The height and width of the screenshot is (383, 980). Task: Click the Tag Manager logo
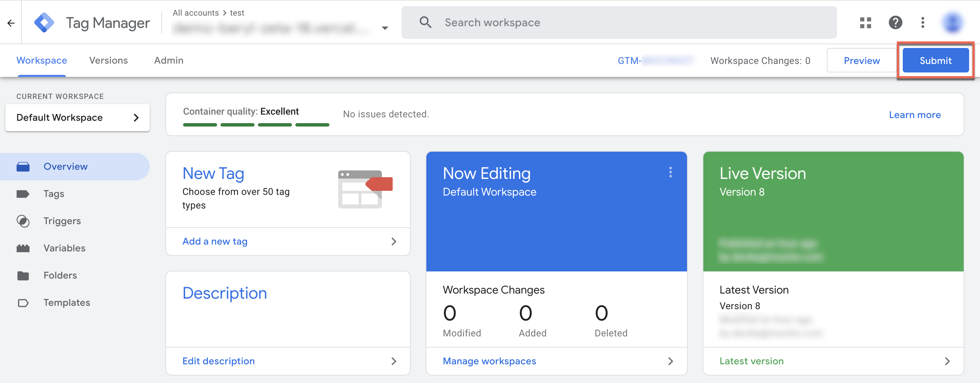pos(45,22)
